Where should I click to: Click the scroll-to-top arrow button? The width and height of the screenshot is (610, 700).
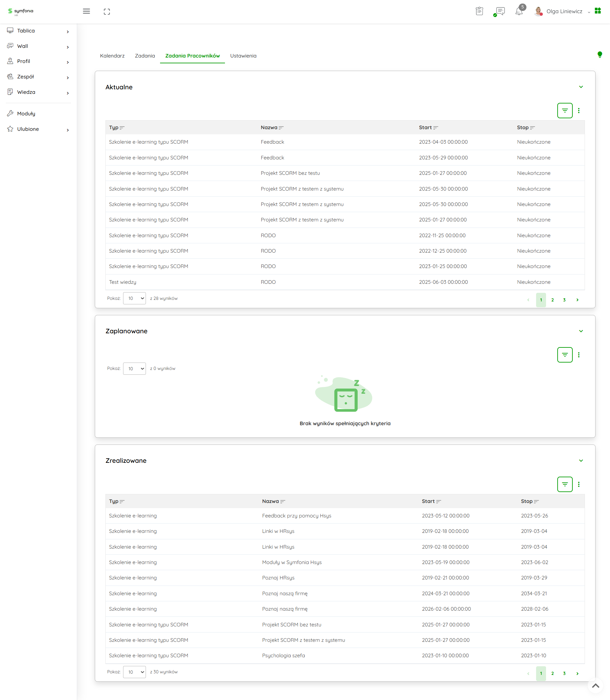(595, 686)
